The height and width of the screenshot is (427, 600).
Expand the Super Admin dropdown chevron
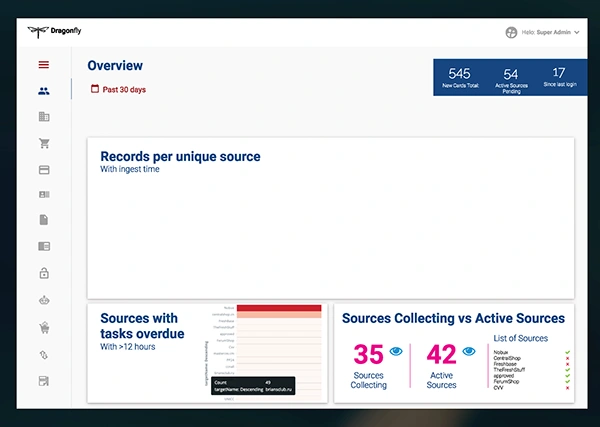click(576, 33)
